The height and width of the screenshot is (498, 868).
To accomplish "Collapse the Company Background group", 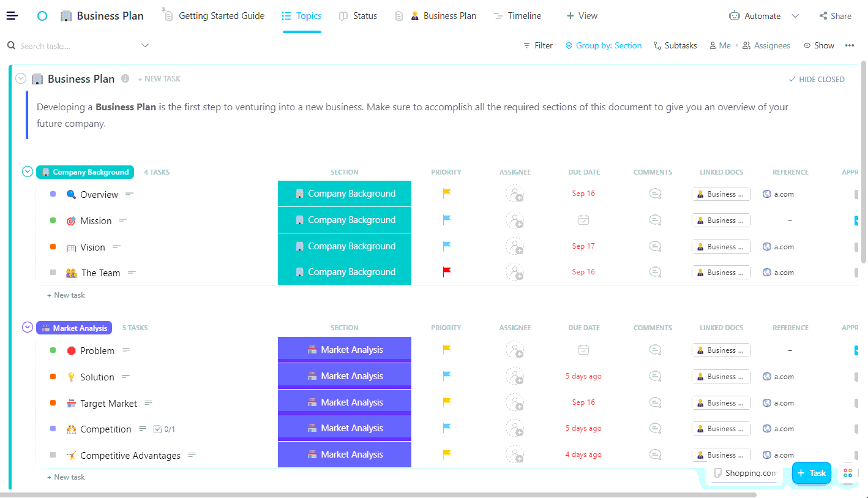I will [x=28, y=172].
